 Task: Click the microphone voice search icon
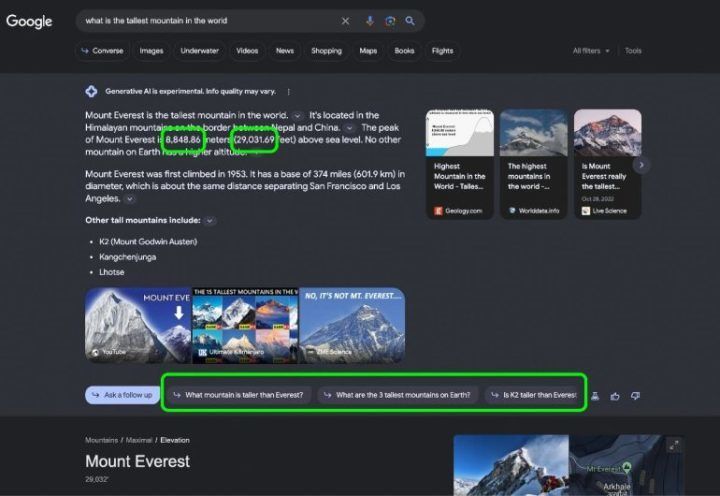coord(370,21)
